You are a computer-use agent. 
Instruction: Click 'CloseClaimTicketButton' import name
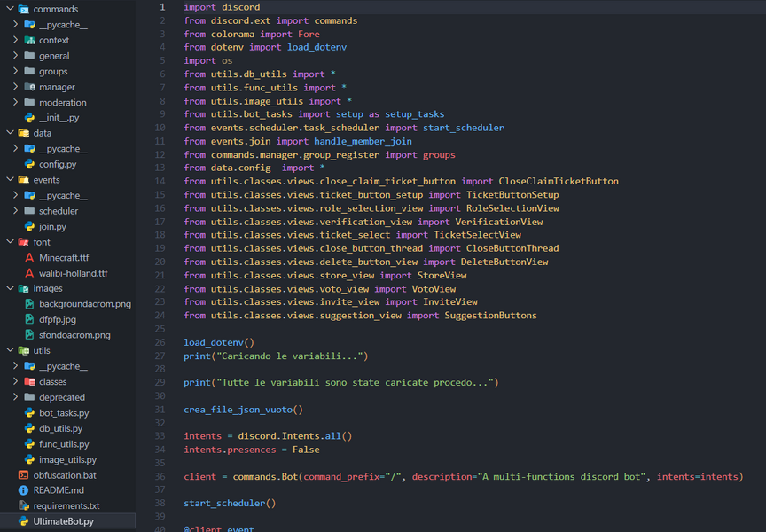click(x=559, y=181)
